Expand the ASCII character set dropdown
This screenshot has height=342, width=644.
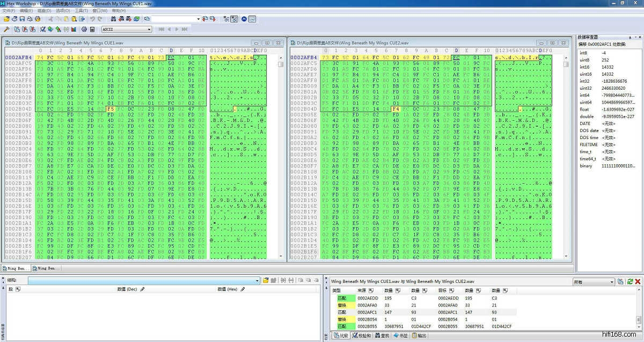(x=149, y=29)
